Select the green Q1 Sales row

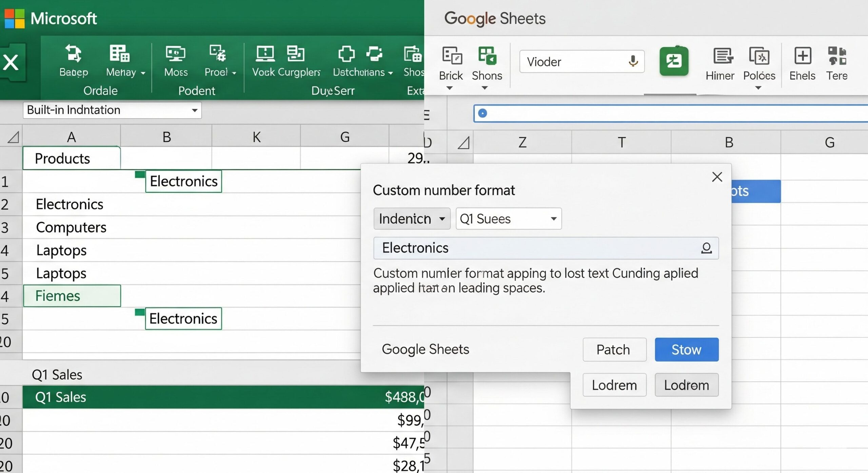coord(223,397)
